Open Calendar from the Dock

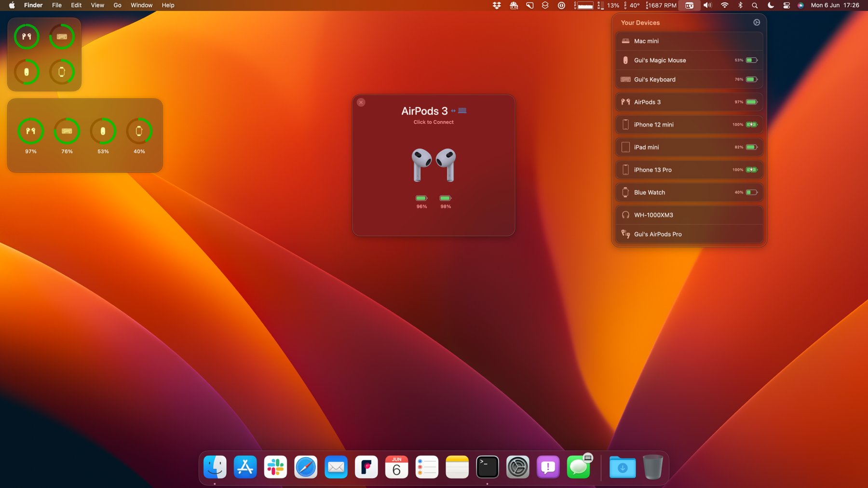click(396, 467)
